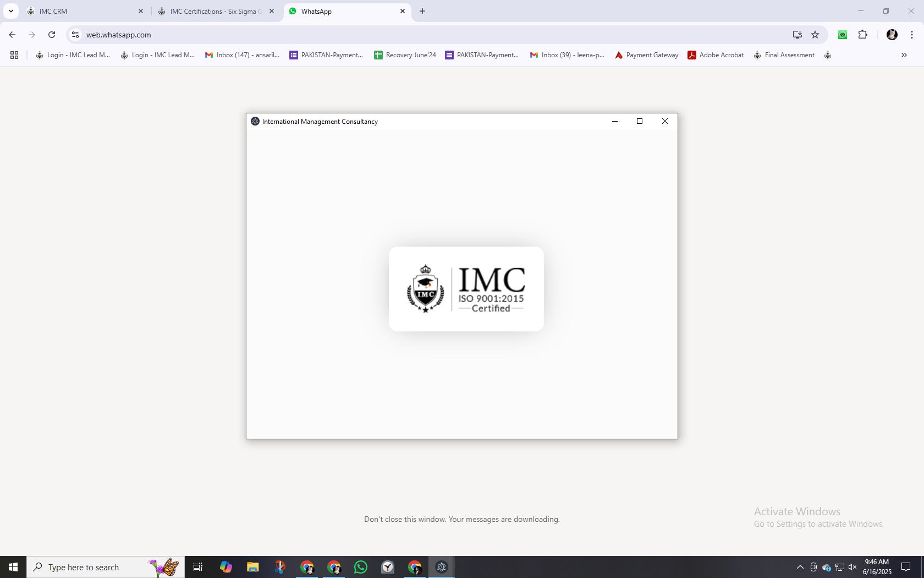Screen dimensions: 924x578
Task: View site information icon in address bar
Action: [x=75, y=35]
